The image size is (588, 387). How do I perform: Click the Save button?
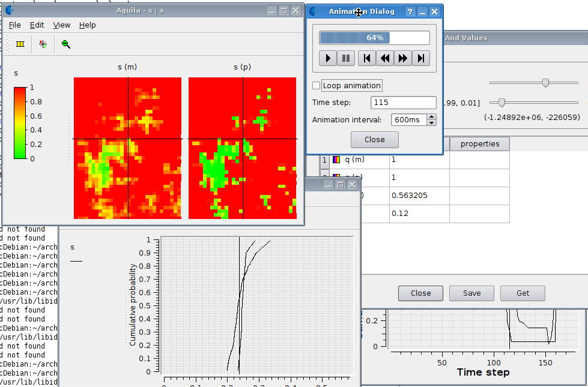tap(471, 293)
